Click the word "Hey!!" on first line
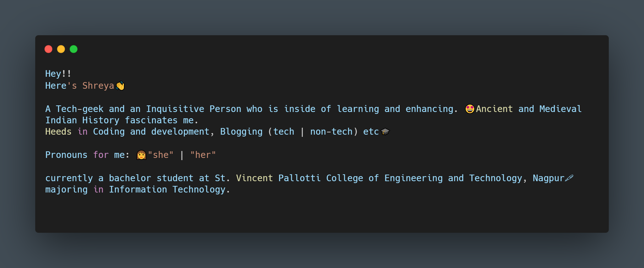644x268 pixels. pyautogui.click(x=58, y=74)
